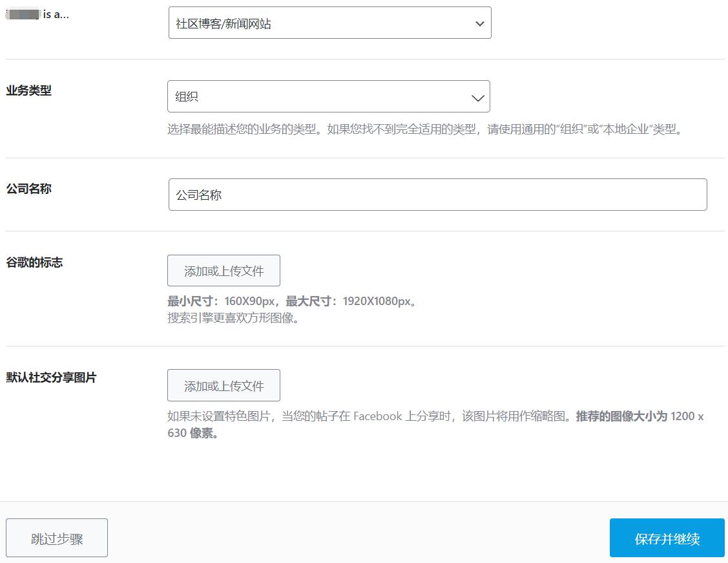Image resolution: width=728 pixels, height=563 pixels.
Task: Click the chevron arrow of site type selector
Action: [479, 24]
